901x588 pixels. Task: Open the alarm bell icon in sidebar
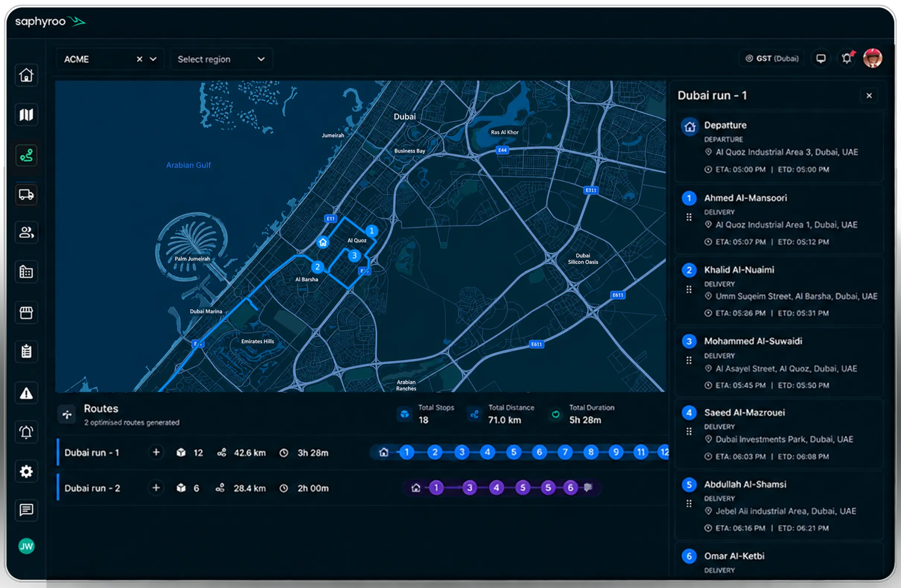coord(26,432)
